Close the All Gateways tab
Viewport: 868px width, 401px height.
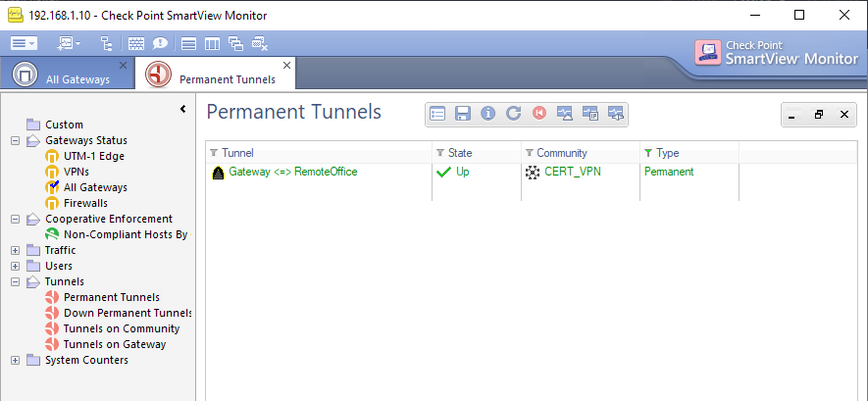123,66
